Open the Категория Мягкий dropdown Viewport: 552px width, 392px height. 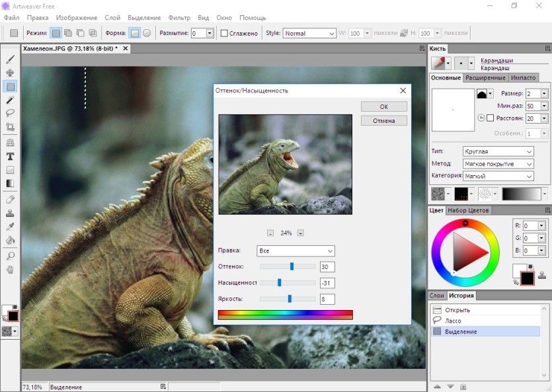click(498, 176)
